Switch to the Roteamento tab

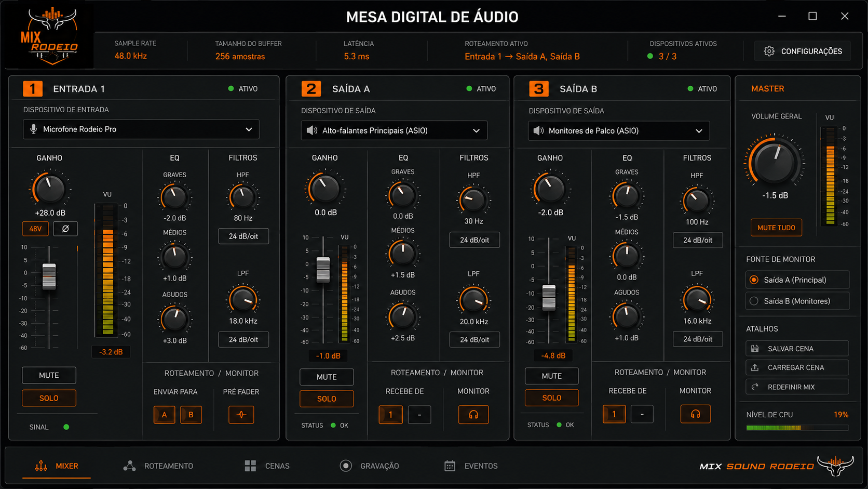click(158, 466)
